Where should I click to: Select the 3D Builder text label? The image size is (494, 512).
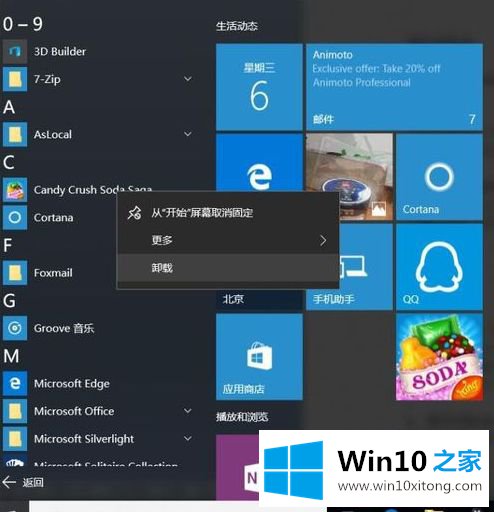pos(60,51)
